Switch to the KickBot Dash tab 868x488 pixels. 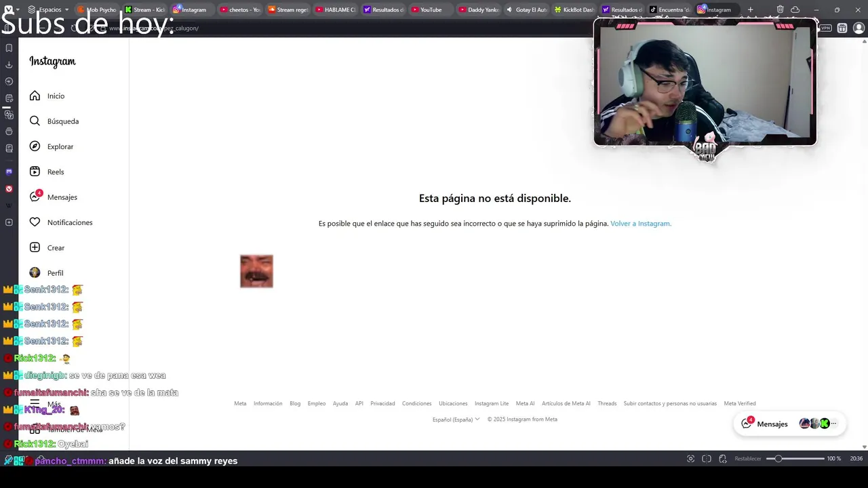click(573, 9)
